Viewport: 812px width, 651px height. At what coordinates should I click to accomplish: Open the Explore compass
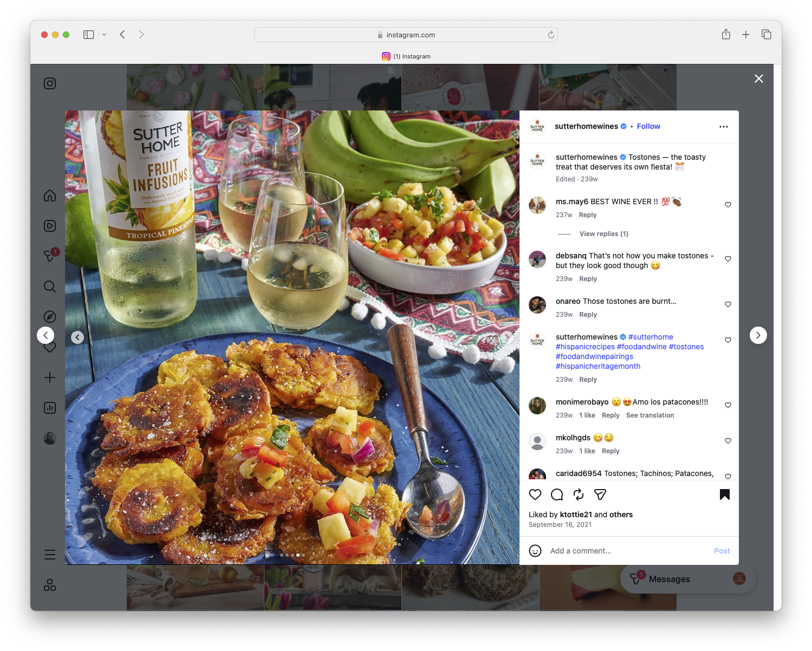coord(49,316)
